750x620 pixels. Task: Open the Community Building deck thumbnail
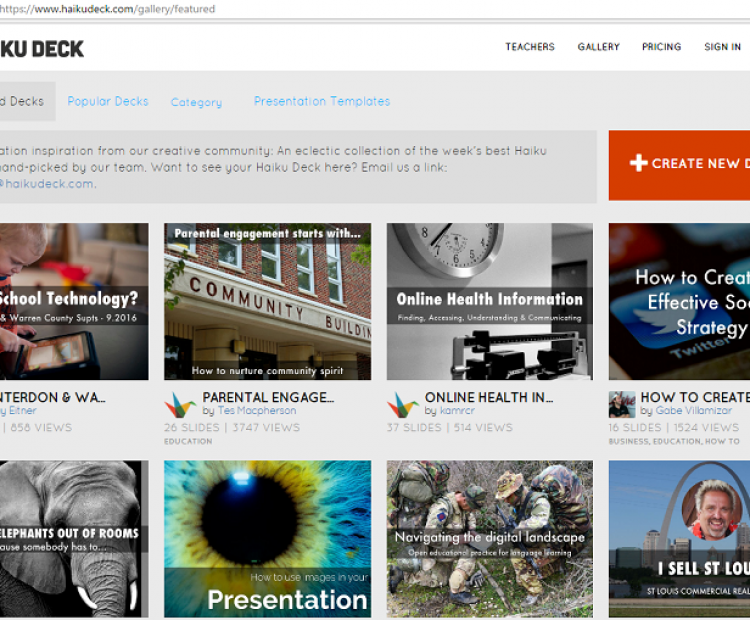(267, 301)
